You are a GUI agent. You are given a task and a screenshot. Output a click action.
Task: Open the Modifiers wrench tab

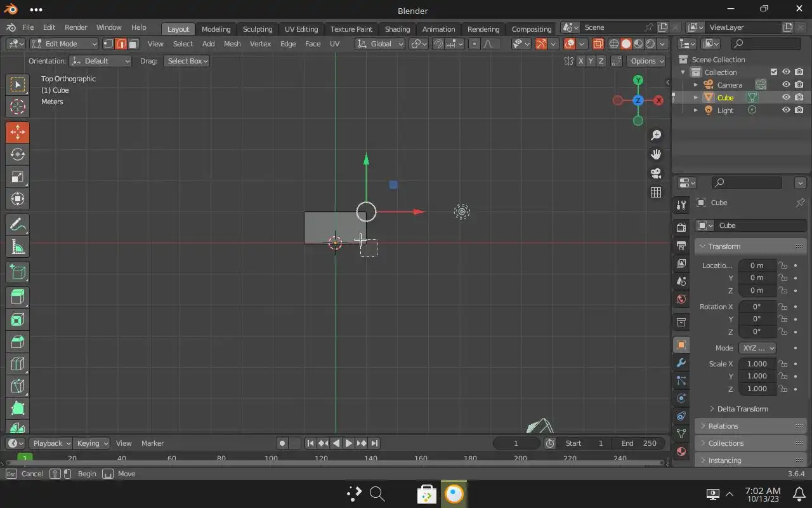point(681,363)
